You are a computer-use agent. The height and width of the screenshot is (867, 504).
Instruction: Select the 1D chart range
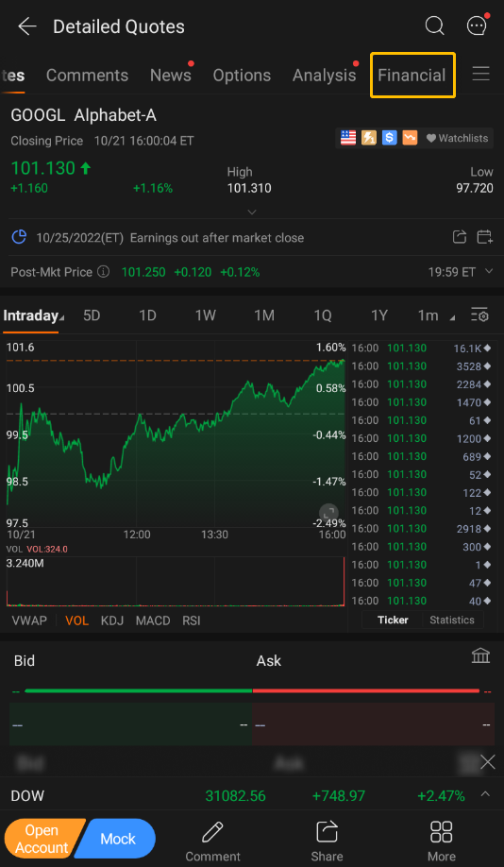[147, 315]
